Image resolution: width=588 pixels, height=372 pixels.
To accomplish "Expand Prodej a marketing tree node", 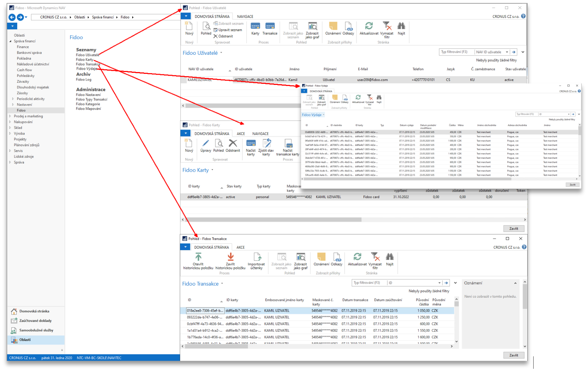I will [x=10, y=116].
